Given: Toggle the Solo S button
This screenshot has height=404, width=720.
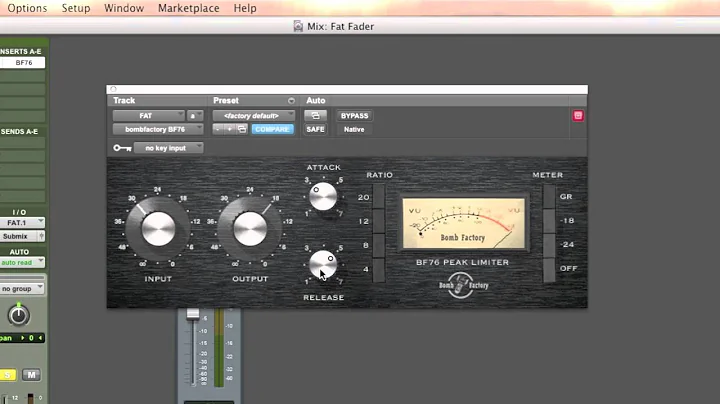Looking at the screenshot, I should point(7,375).
